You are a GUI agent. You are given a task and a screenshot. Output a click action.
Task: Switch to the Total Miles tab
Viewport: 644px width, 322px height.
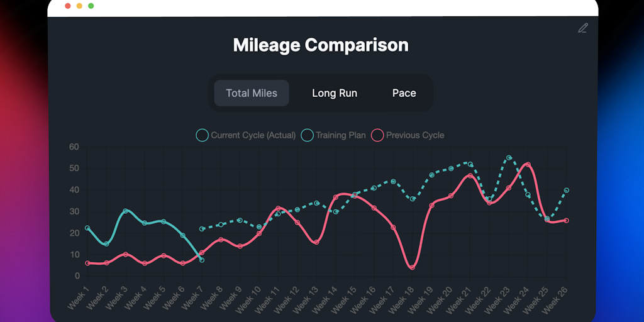pyautogui.click(x=252, y=93)
